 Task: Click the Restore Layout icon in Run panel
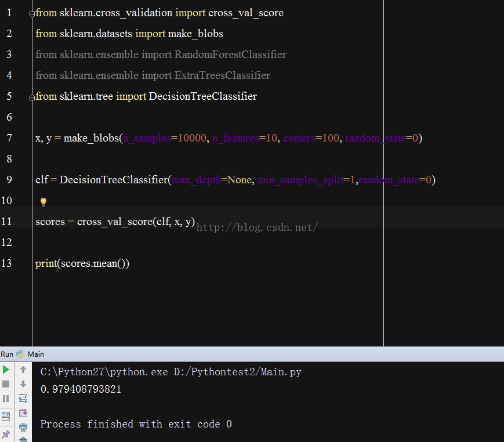(x=6, y=416)
